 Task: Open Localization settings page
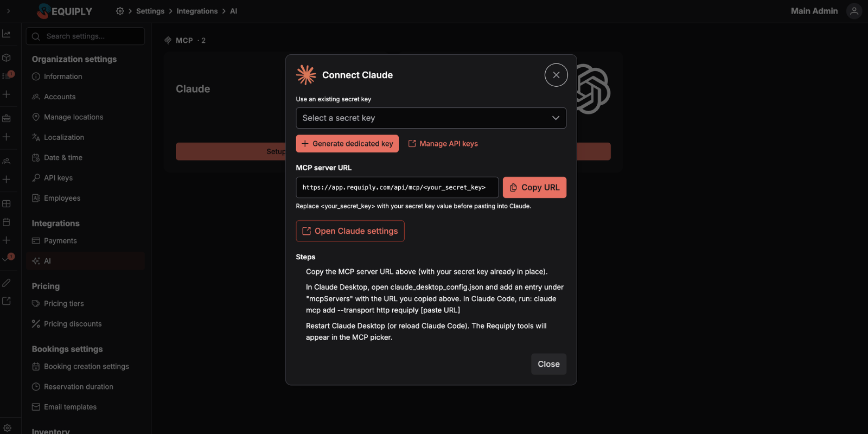pos(85,137)
